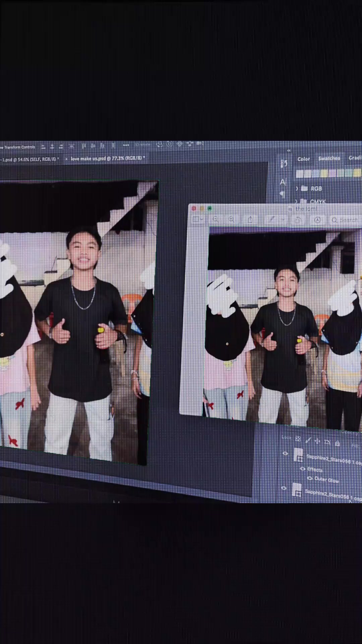
Task: Enable Lock image pixels brush icon
Action: coord(308,440)
